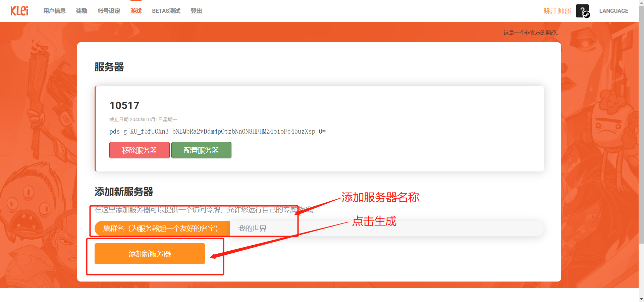Click the username 晓江帅哥
The height and width of the screenshot is (302, 644).
click(x=557, y=11)
